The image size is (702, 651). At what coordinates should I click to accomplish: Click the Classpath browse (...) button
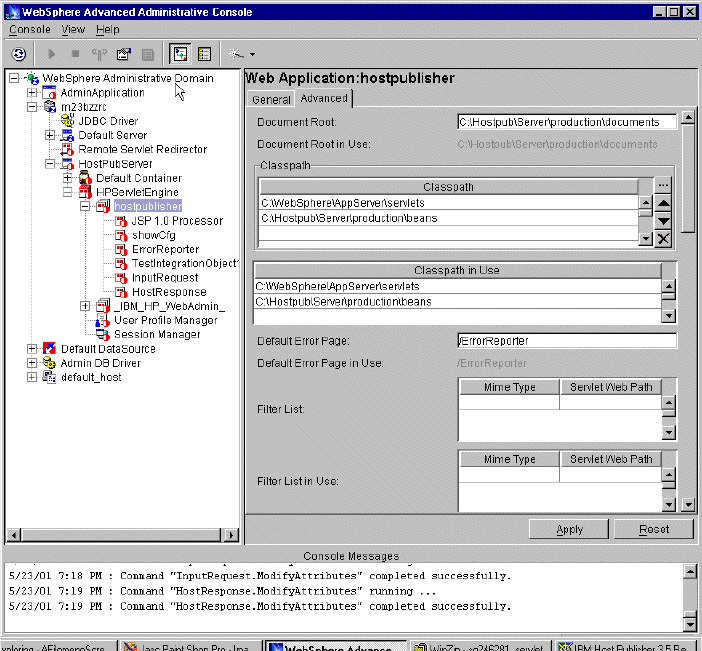pos(663,185)
